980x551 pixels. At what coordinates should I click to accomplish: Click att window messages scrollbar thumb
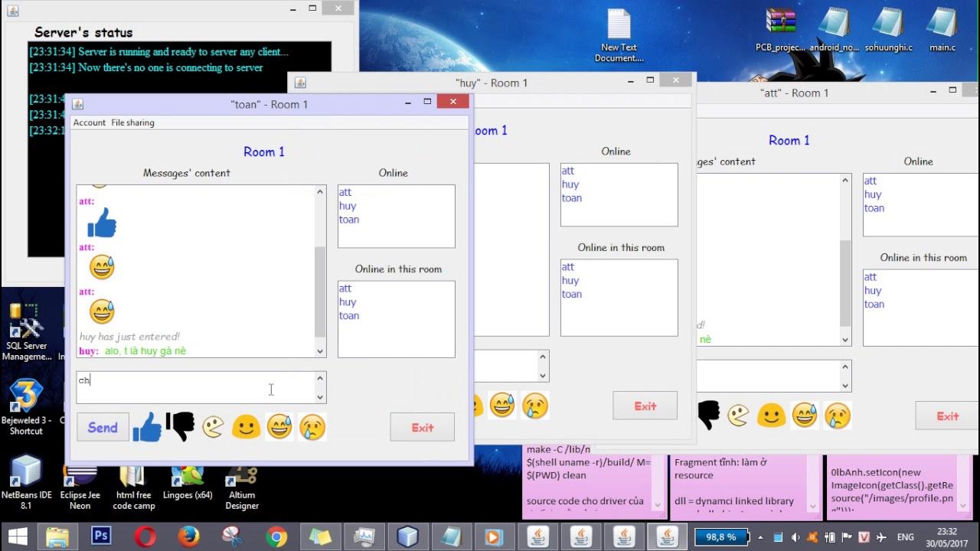click(x=845, y=282)
